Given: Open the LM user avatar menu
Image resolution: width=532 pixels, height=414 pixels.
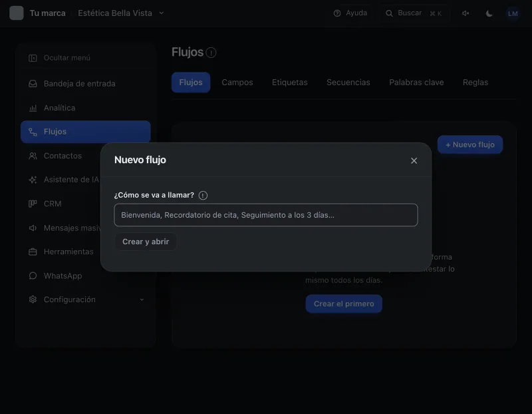Looking at the screenshot, I should (x=513, y=13).
